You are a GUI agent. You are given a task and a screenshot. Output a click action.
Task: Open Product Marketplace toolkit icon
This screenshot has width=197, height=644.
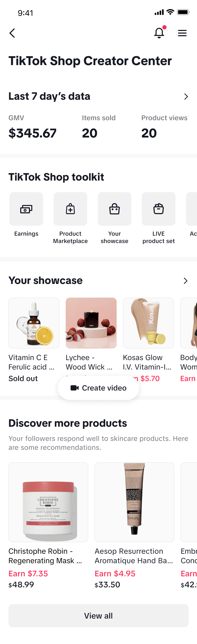point(70,209)
